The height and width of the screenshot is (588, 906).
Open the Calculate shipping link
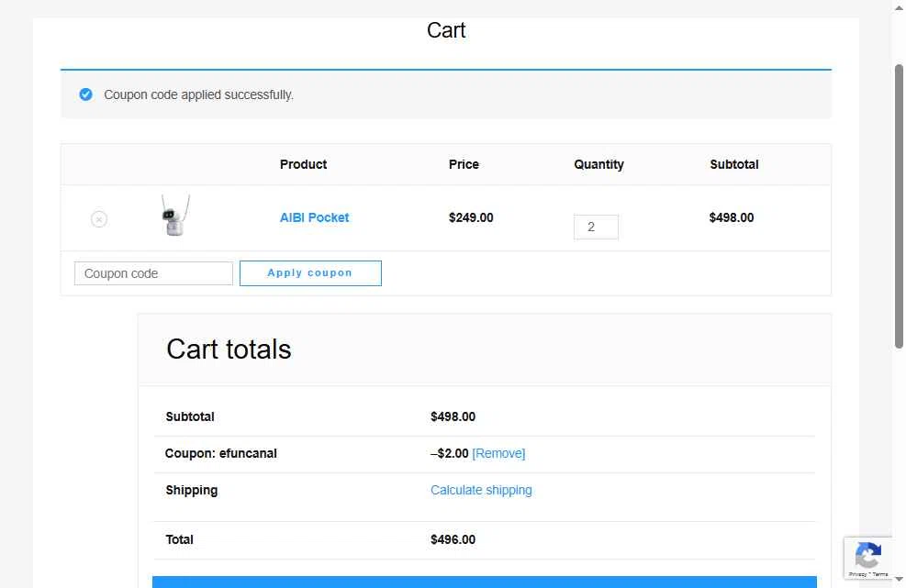click(481, 490)
